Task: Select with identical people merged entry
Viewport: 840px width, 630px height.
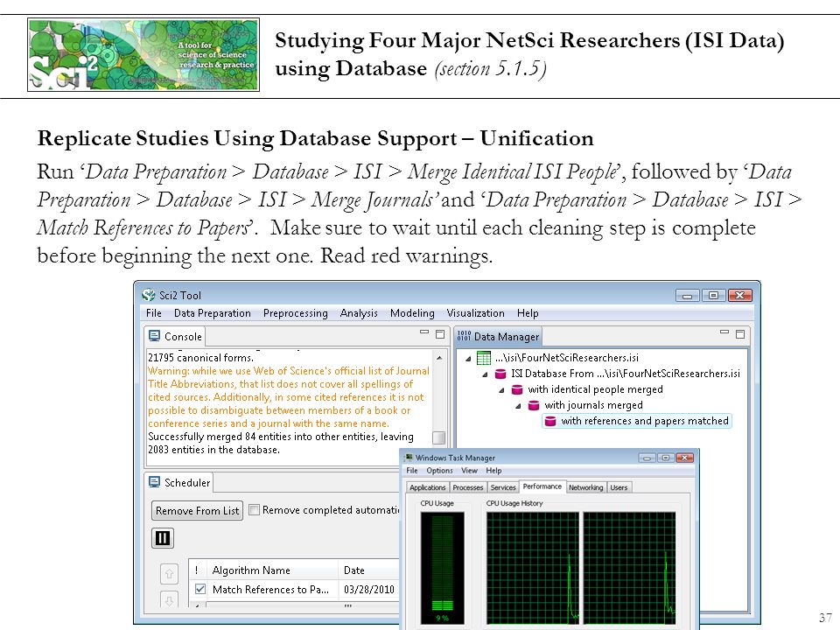Action: click(595, 389)
